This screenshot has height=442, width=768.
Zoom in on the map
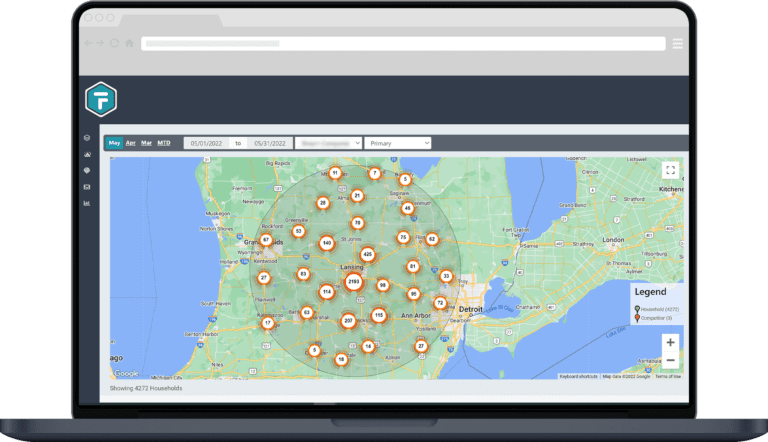tap(670, 342)
